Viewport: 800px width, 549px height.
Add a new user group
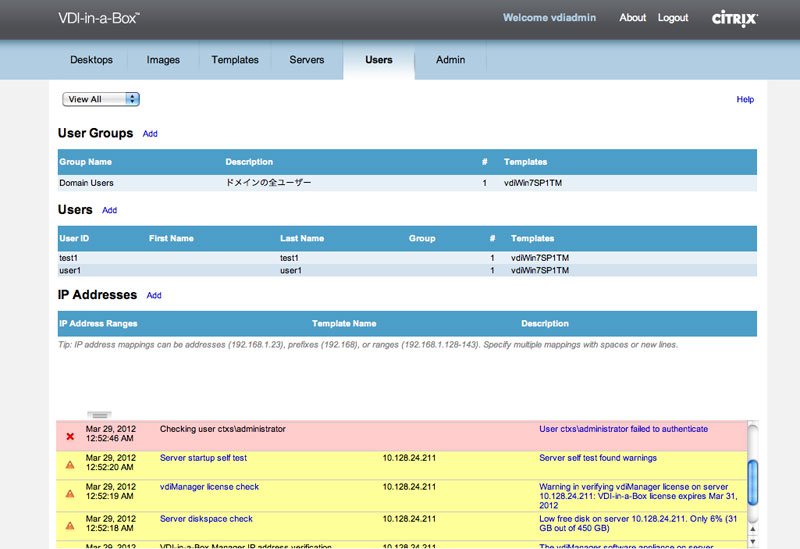tap(150, 134)
